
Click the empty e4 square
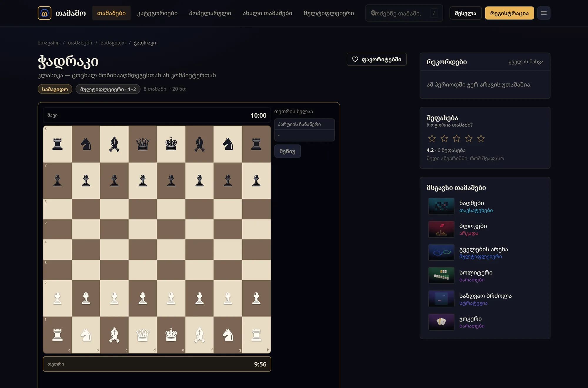(x=171, y=249)
